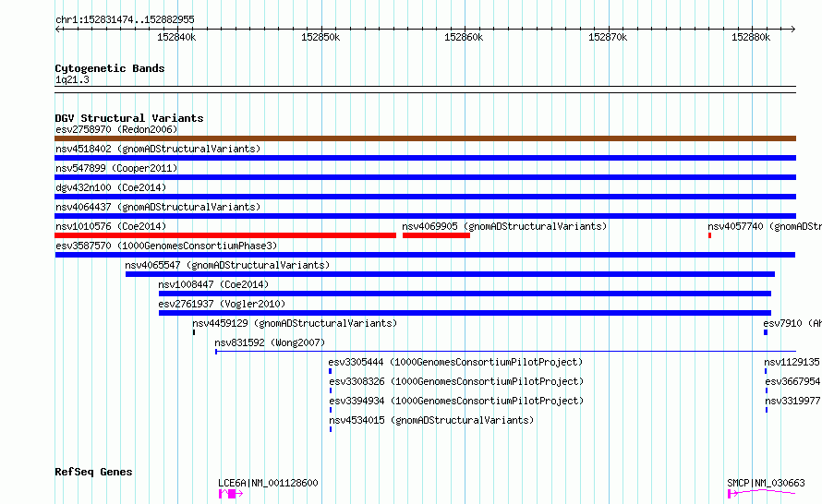The width and height of the screenshot is (822, 504).
Task: Click the small blue nsv1129135 marker
Action: tap(766, 371)
